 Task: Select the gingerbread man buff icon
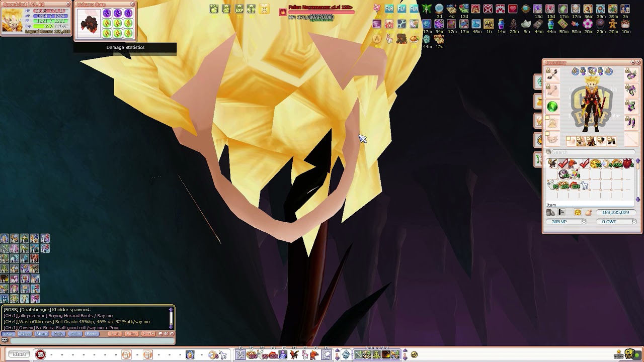coord(613,24)
